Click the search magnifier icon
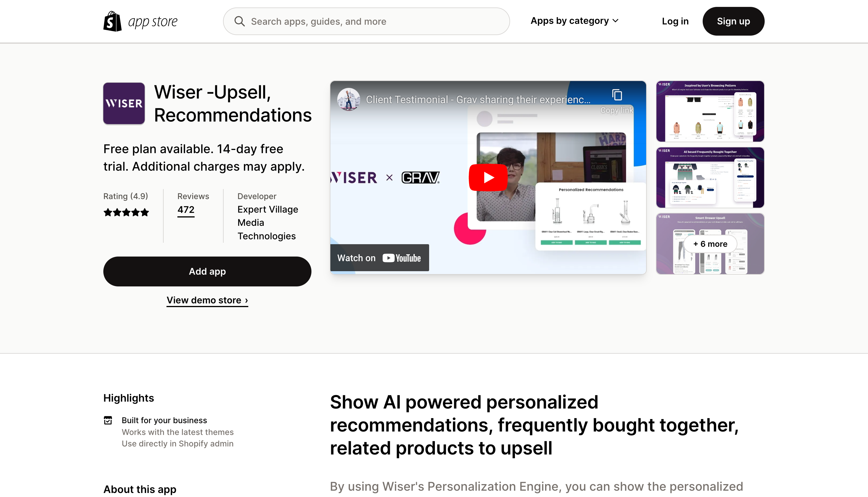This screenshot has height=497, width=868. click(x=239, y=21)
